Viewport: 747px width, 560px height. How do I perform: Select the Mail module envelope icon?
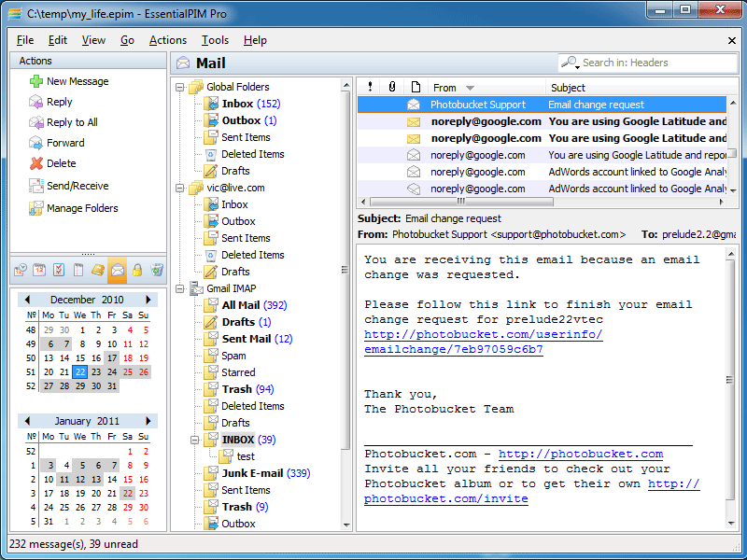(118, 270)
